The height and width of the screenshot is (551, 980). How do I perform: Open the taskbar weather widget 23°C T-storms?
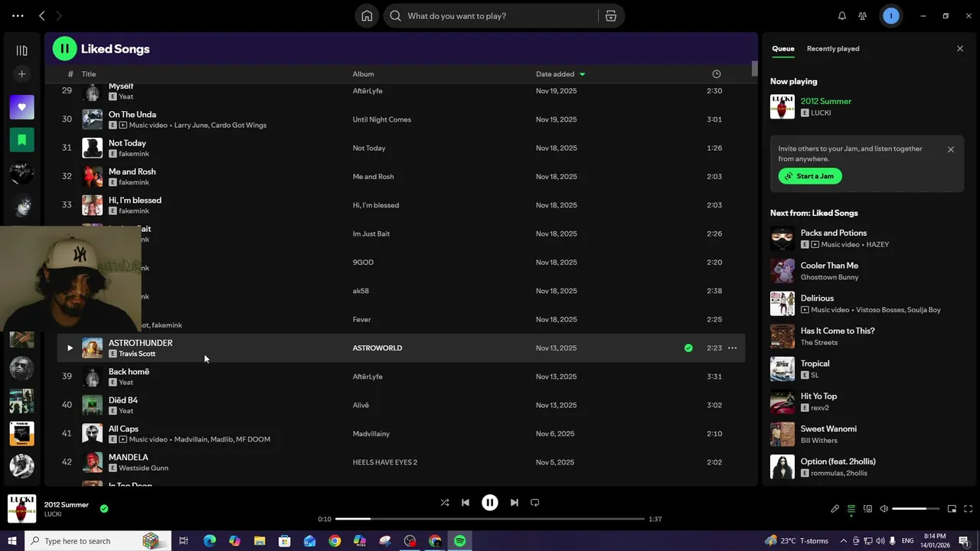796,541
